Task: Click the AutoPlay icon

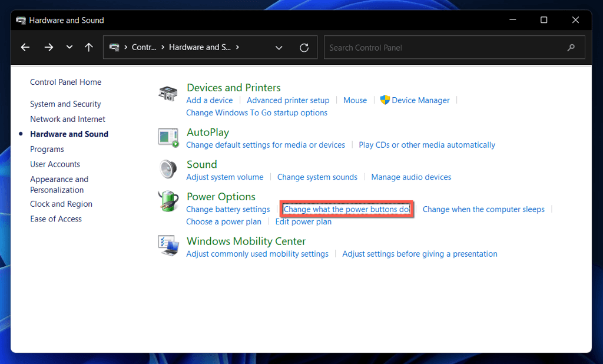Action: pos(168,137)
